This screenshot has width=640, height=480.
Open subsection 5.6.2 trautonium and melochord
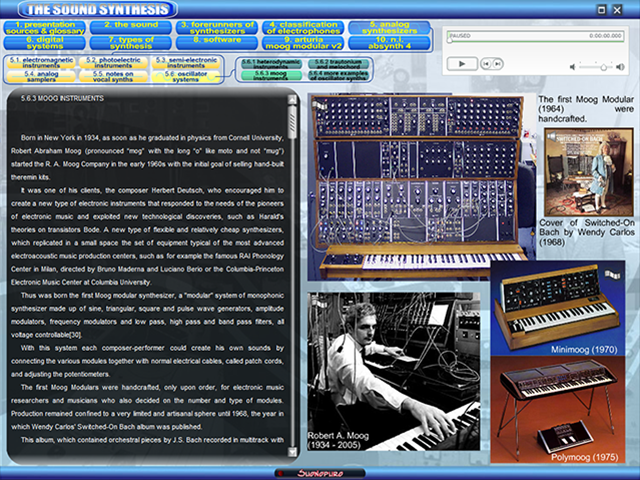pos(338,64)
